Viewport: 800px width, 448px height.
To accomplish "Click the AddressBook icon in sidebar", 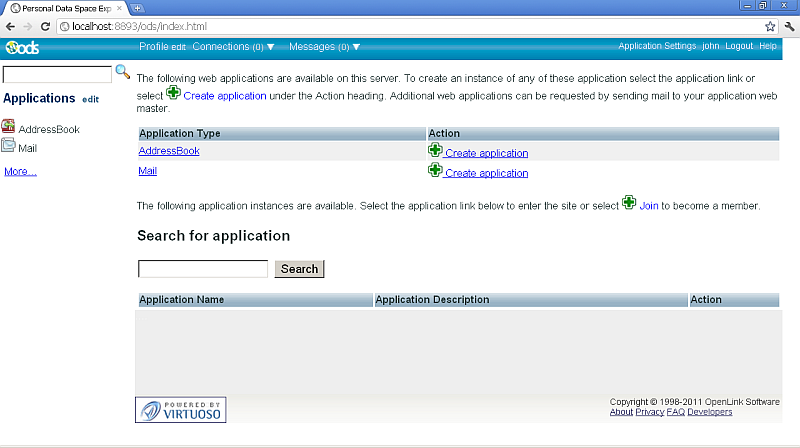I will tap(9, 127).
